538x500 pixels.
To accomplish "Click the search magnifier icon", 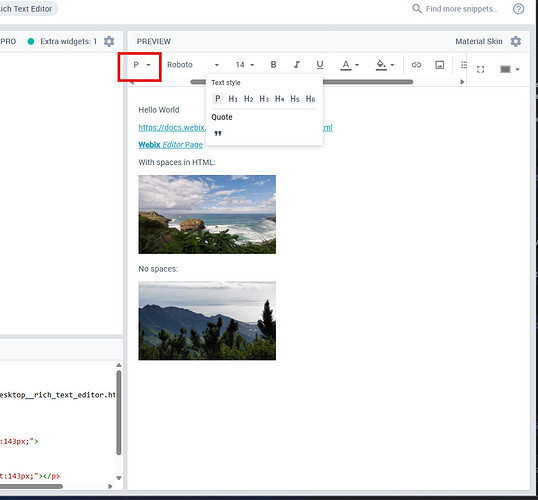I will tap(417, 9).
